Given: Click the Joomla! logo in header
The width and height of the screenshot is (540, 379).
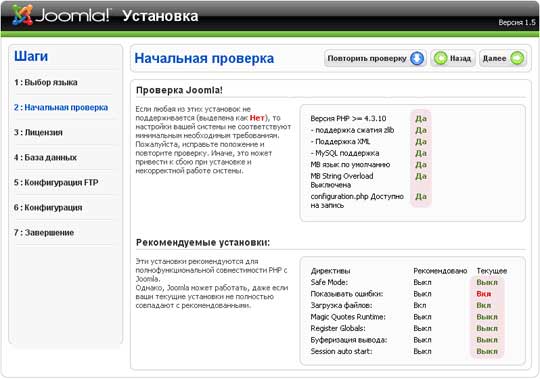Looking at the screenshot, I should coord(62,15).
